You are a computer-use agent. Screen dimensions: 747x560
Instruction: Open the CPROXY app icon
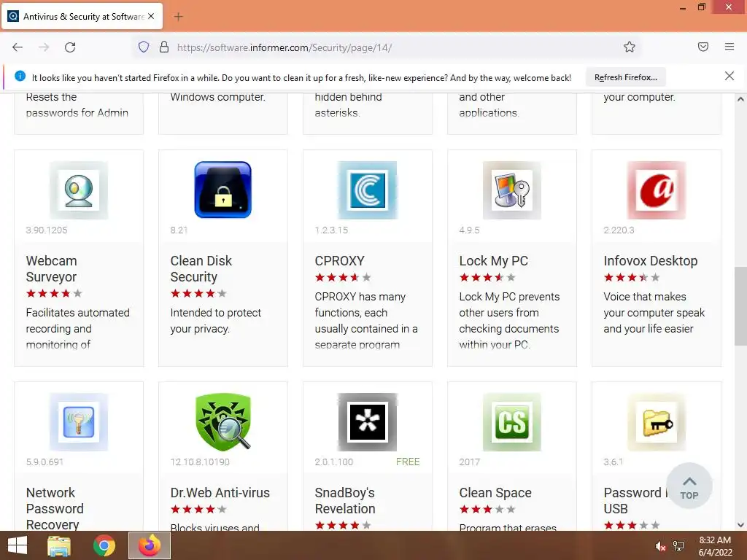[368, 190]
